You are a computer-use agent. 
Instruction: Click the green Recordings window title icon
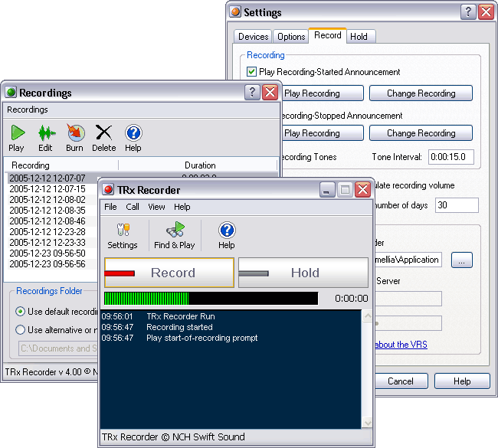click(x=11, y=93)
